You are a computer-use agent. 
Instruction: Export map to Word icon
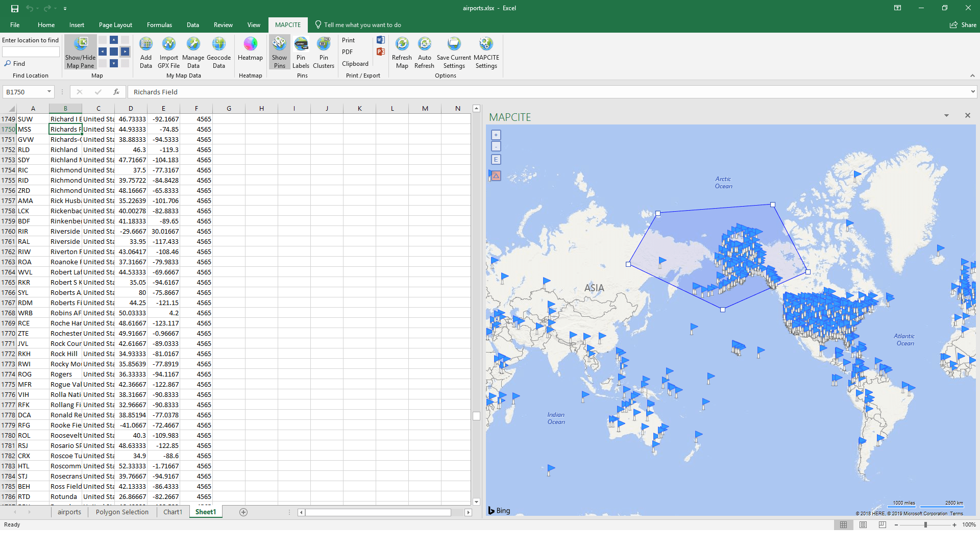(x=380, y=40)
